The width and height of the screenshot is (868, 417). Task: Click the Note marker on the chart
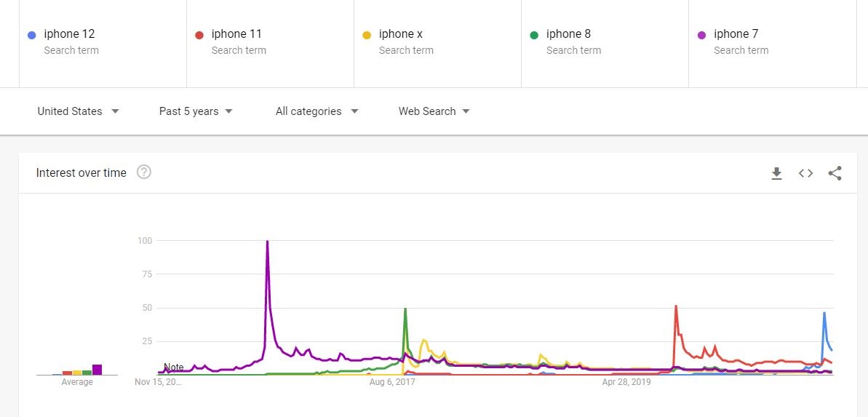coord(174,368)
